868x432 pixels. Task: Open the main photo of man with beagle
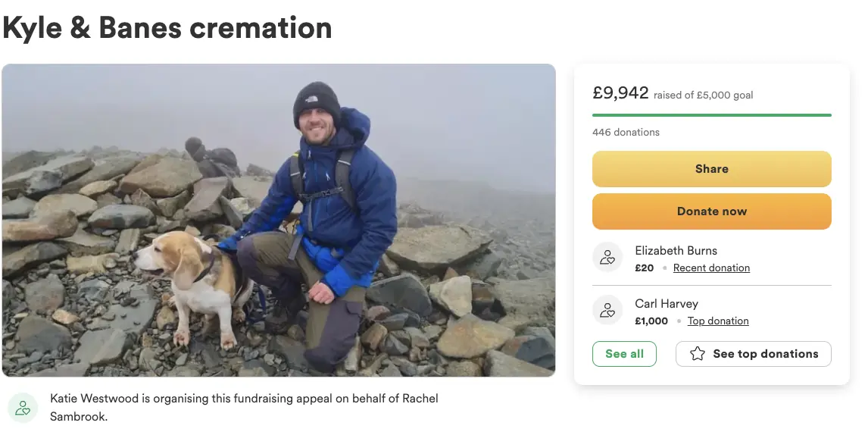(279, 221)
